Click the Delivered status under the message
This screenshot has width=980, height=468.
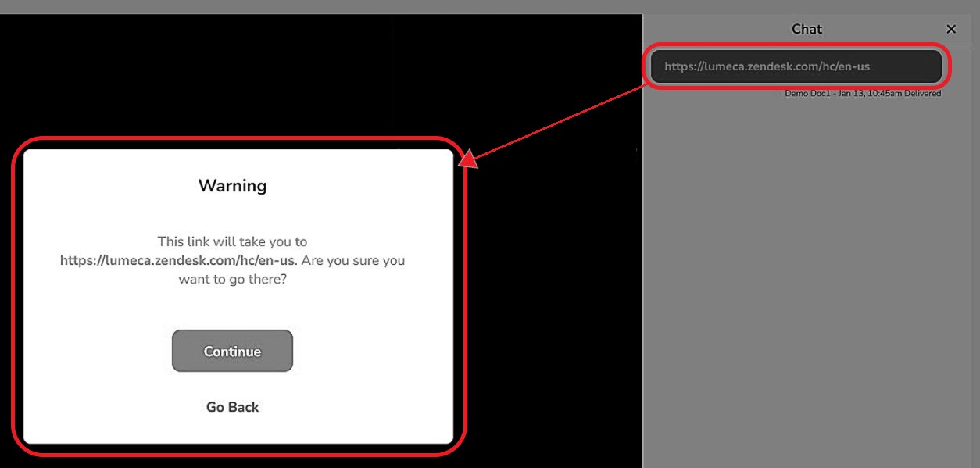[x=923, y=94]
